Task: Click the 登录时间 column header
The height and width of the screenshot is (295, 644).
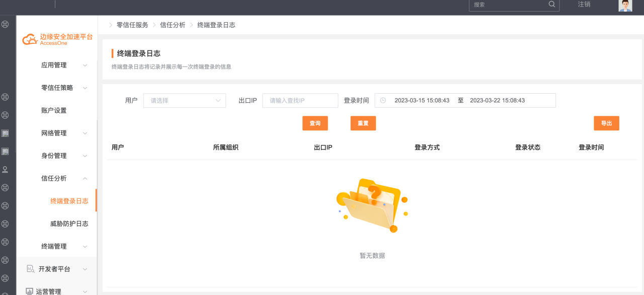Action: (x=591, y=148)
